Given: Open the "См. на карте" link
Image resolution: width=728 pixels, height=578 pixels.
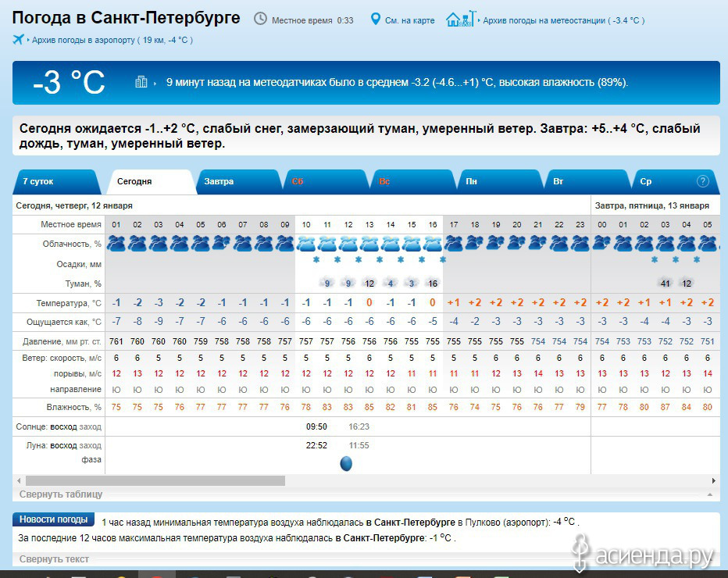Looking at the screenshot, I should tap(410, 20).
